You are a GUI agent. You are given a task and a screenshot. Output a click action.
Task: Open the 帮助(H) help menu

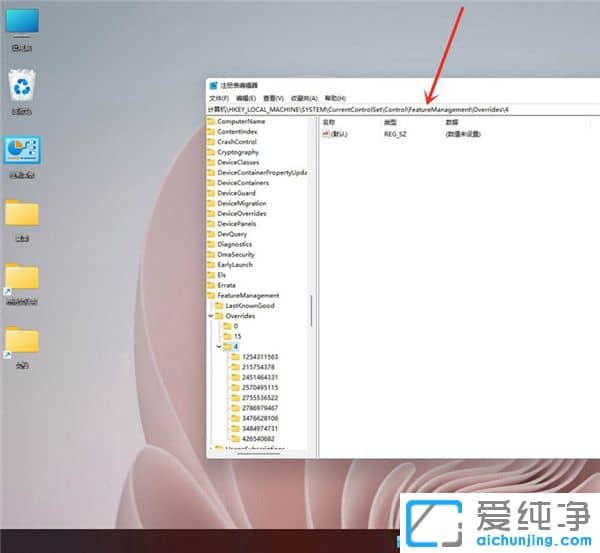(335, 98)
